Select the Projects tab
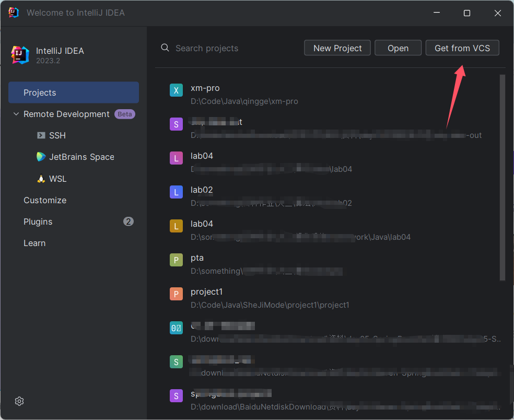514x420 pixels. (74, 92)
